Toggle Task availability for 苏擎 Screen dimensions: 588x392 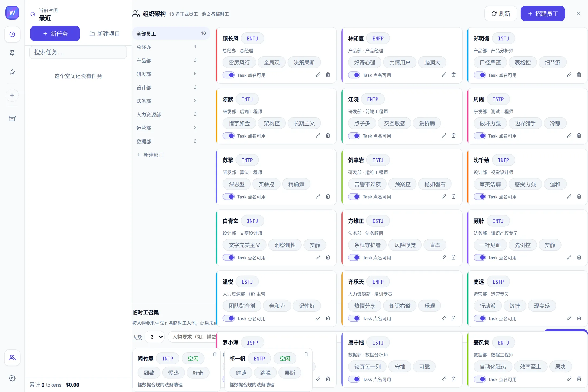coord(229,197)
